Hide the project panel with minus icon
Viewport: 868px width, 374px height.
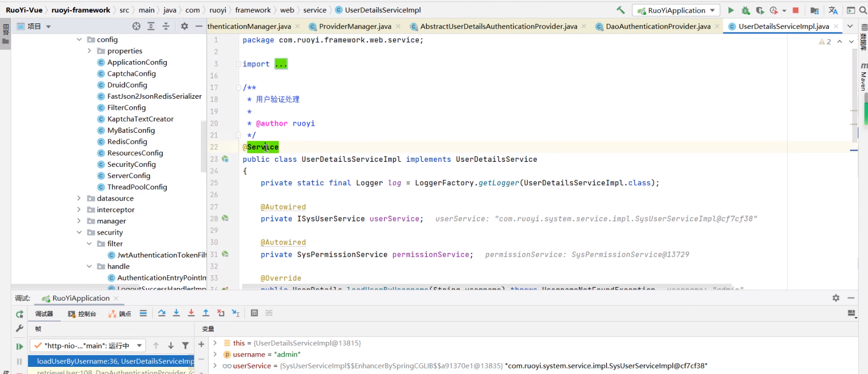199,26
